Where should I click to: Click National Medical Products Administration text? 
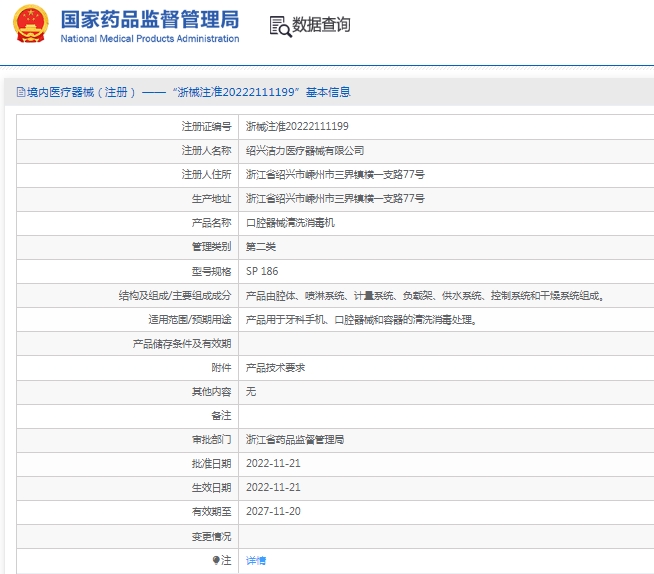click(150, 39)
